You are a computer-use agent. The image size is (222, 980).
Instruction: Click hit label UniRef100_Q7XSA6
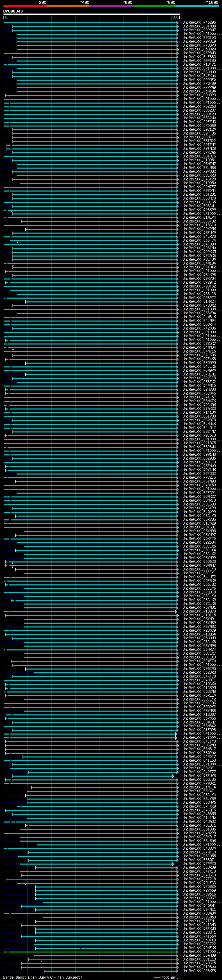pyautogui.click(x=199, y=153)
